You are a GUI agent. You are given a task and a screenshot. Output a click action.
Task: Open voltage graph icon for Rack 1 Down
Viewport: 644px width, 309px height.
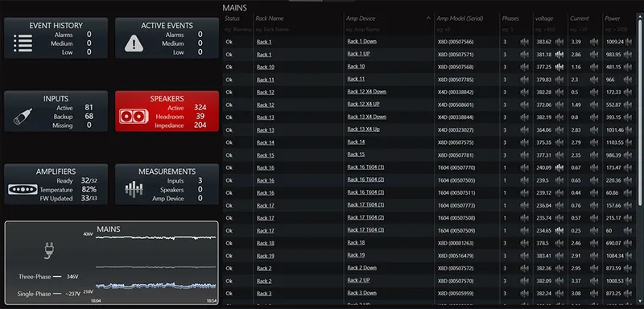pos(559,42)
